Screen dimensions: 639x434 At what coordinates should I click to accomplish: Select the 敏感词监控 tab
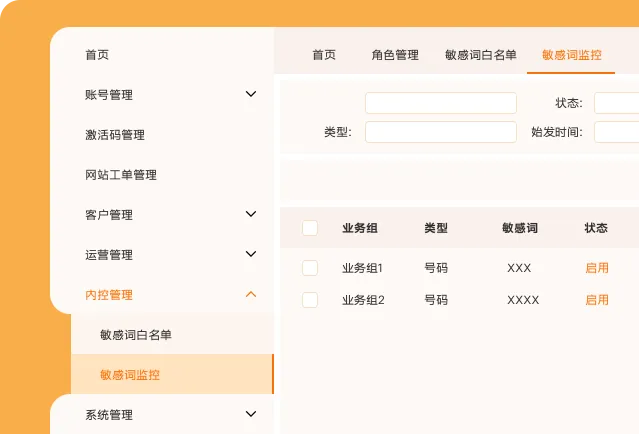tap(572, 55)
